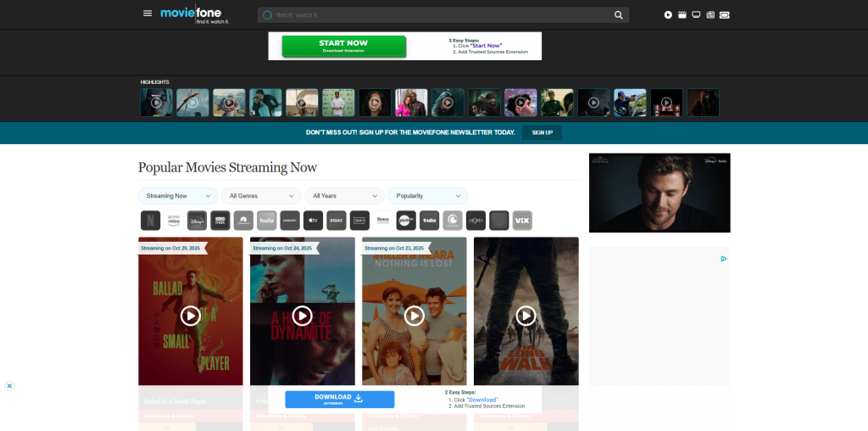Viewport: 868px width, 431px height.
Task: Click the TV screen icon in header
Action: tap(696, 14)
